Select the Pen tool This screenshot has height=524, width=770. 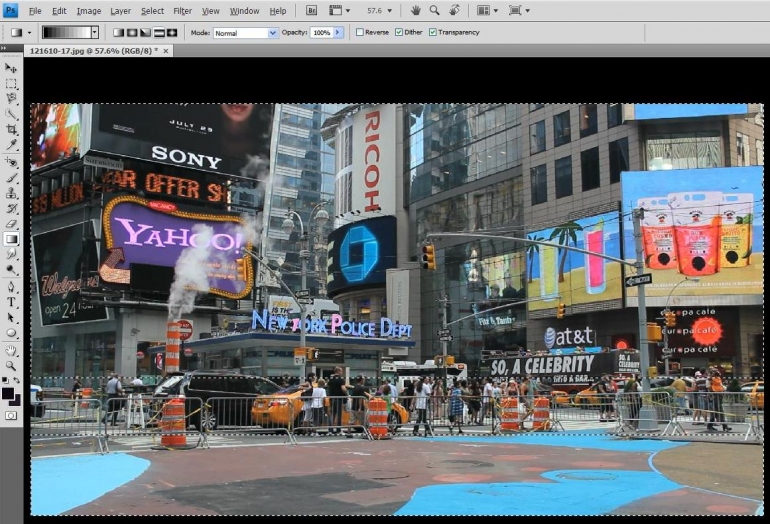coord(11,287)
